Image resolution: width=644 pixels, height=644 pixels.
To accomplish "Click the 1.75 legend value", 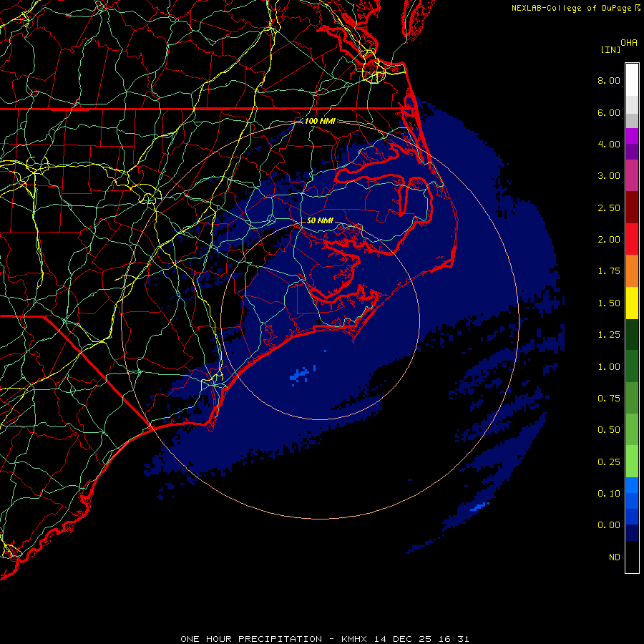I will [609, 271].
